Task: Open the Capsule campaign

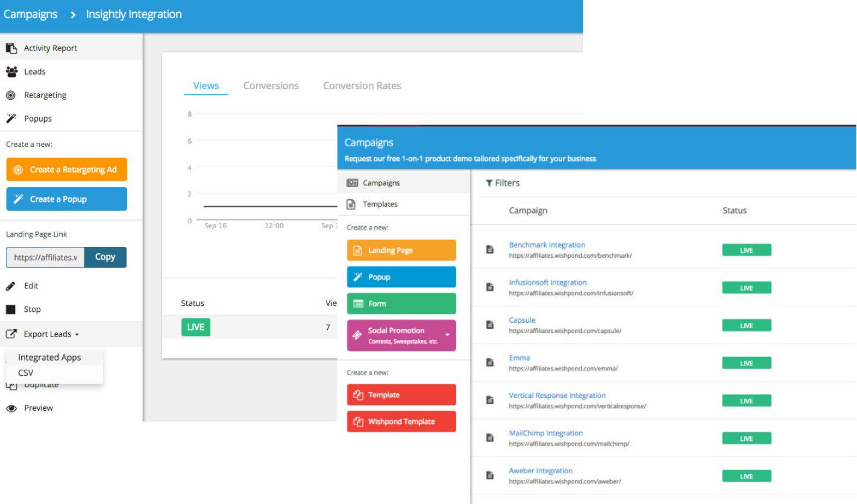Action: coord(522,320)
